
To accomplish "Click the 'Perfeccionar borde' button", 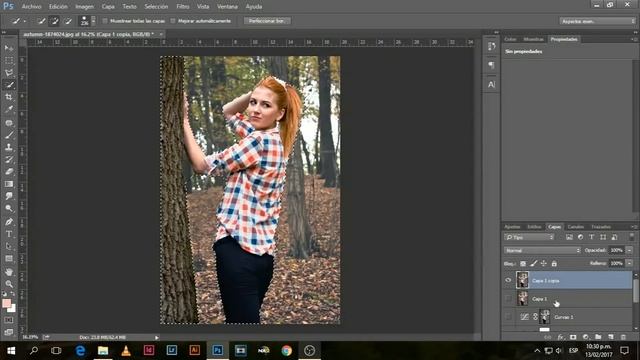I will [x=267, y=21].
